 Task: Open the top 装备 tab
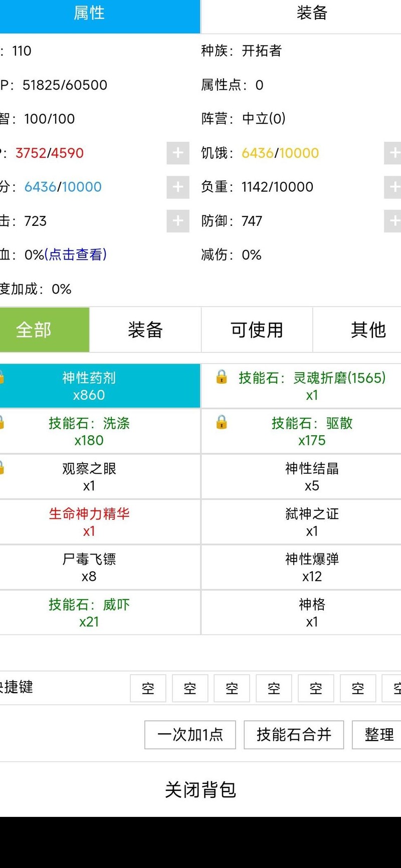click(311, 14)
